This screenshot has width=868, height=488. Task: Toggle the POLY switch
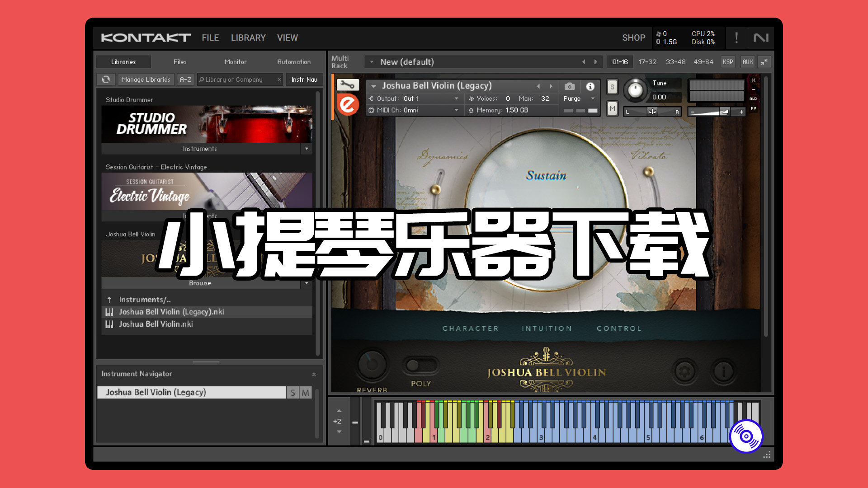[420, 365]
